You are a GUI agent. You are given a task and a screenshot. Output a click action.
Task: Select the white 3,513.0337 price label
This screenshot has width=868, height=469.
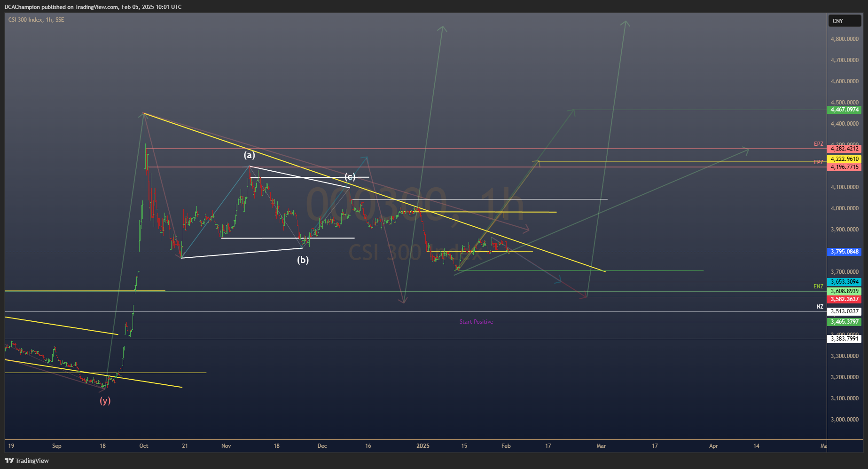coord(845,311)
